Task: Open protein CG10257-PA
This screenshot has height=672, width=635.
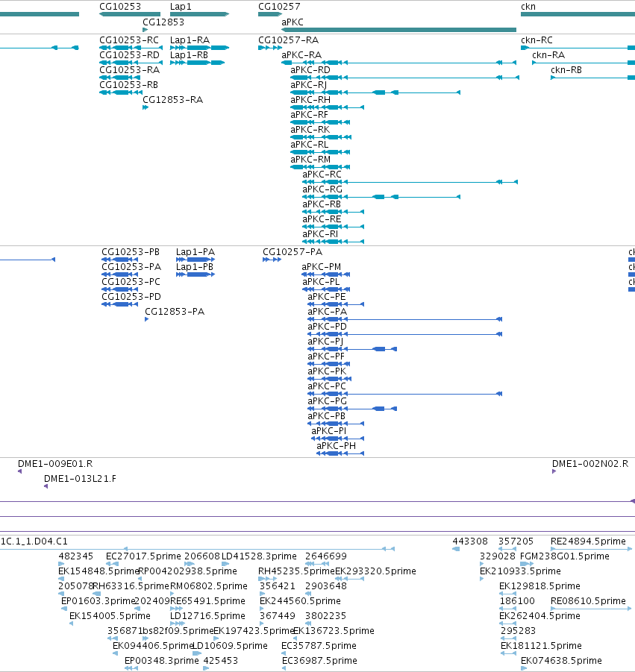Action: pos(272,260)
